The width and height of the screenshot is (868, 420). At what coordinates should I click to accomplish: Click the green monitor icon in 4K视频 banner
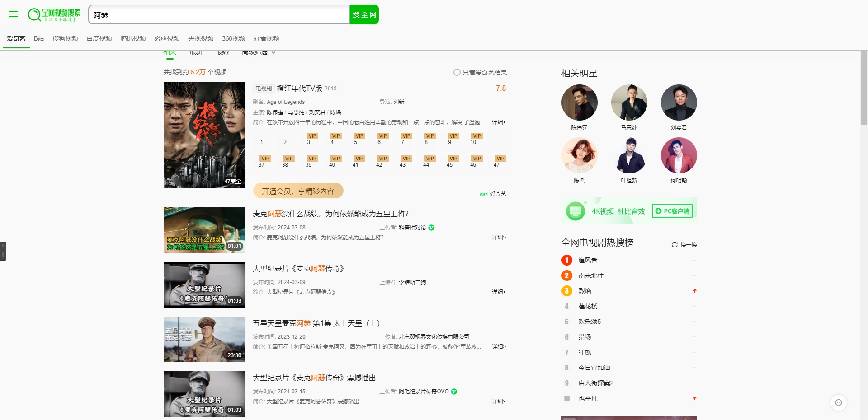(576, 211)
